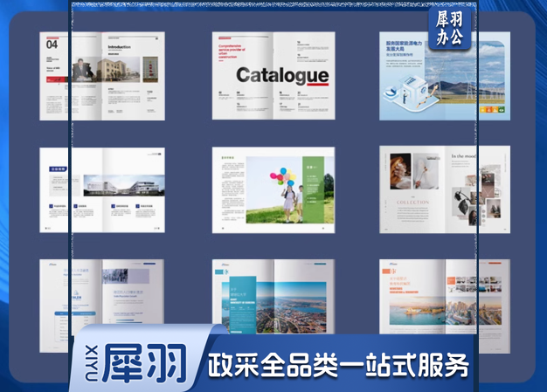Click the 政采全品类一站式服务 banner text
This screenshot has height=392, width=547.
click(338, 364)
